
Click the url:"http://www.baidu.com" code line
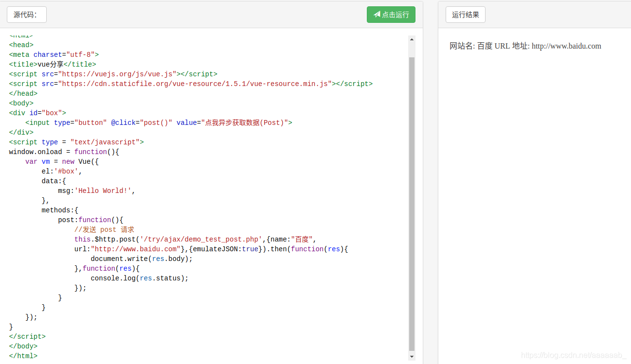pyautogui.click(x=211, y=249)
